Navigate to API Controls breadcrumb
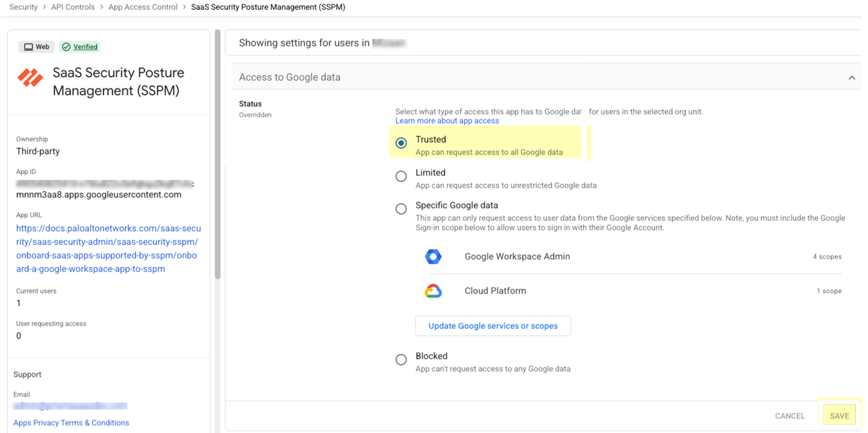This screenshot has width=868, height=433. click(x=73, y=8)
